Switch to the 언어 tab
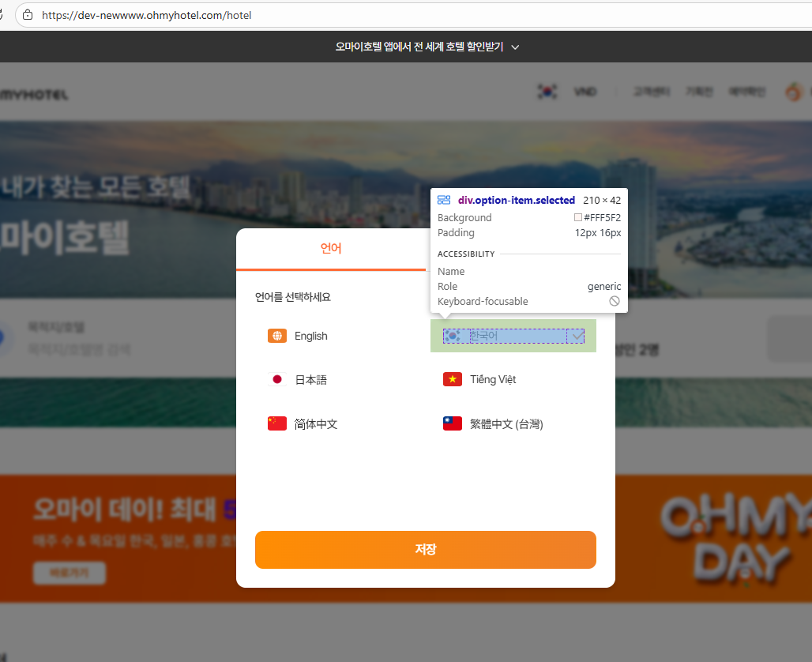This screenshot has height=662, width=812. pyautogui.click(x=331, y=249)
